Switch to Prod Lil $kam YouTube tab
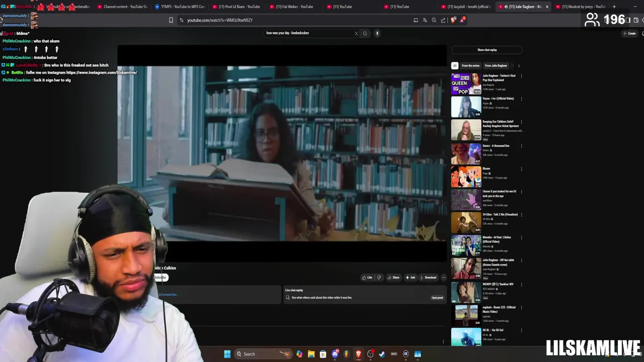The height and width of the screenshot is (362, 644). [x=236, y=7]
